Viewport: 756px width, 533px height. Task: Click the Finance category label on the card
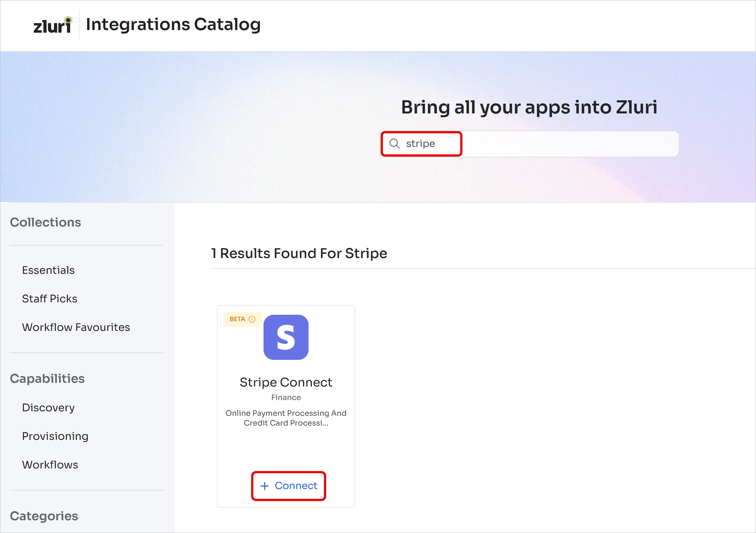286,397
